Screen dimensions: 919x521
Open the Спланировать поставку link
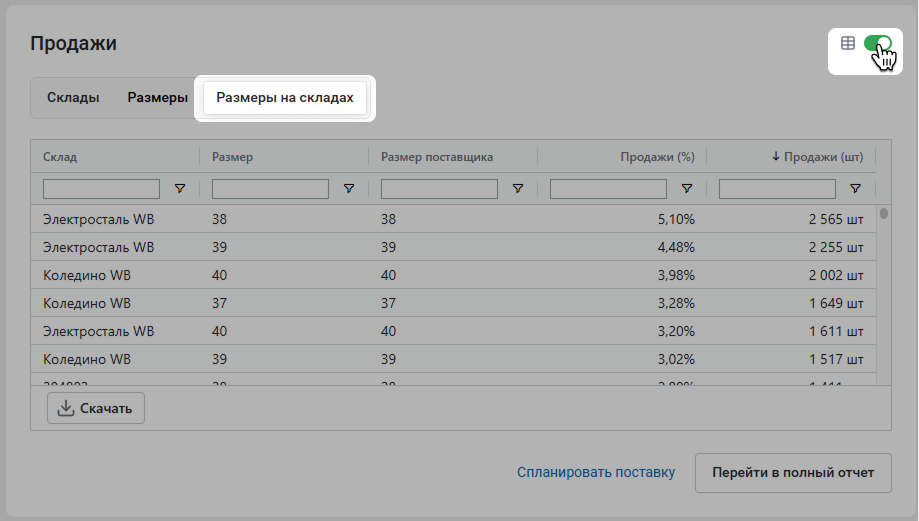pyautogui.click(x=596, y=472)
